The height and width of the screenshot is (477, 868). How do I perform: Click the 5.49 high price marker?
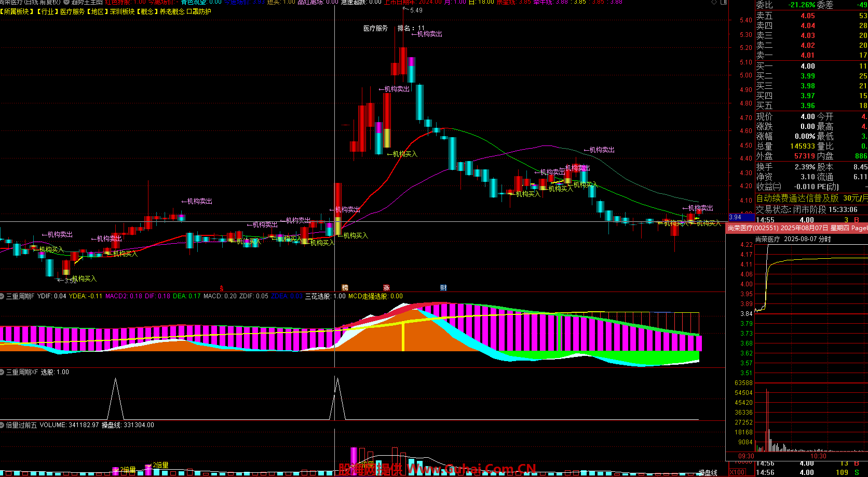pyautogui.click(x=415, y=10)
